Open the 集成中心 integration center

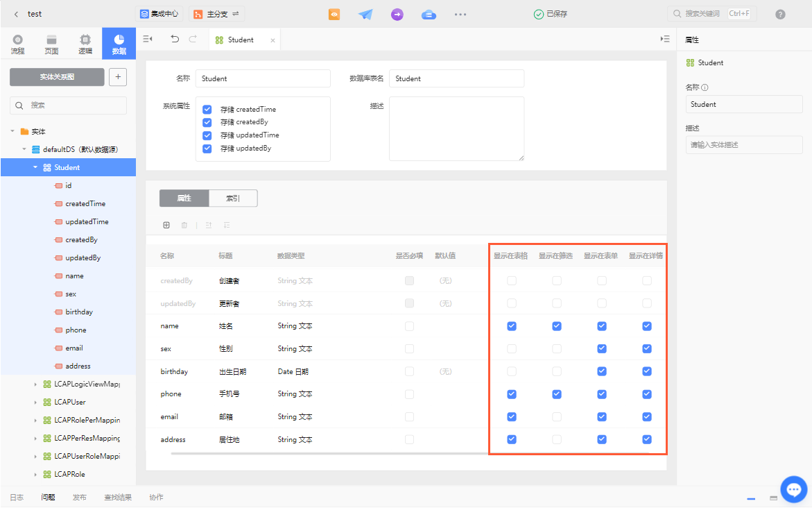[159, 14]
